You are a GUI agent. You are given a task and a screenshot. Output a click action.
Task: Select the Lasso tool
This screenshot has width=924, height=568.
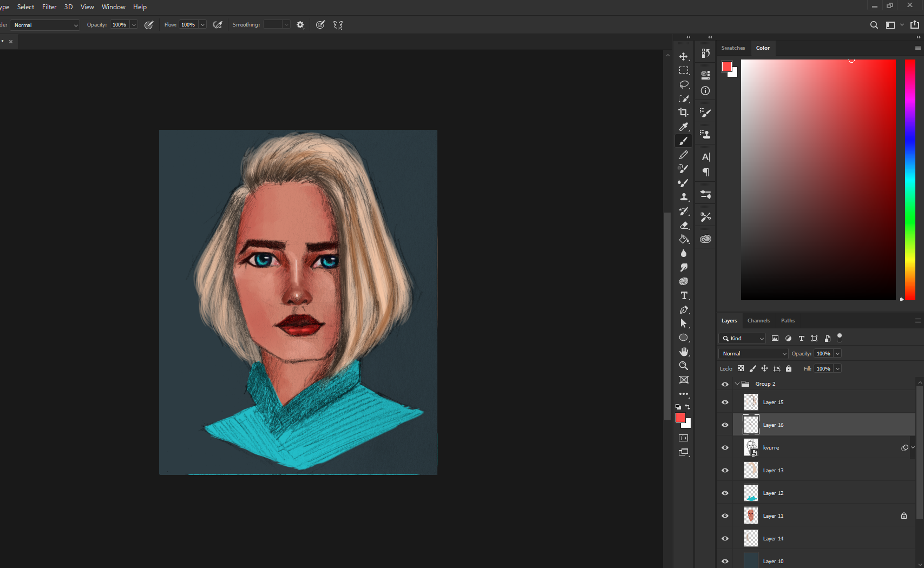click(684, 84)
